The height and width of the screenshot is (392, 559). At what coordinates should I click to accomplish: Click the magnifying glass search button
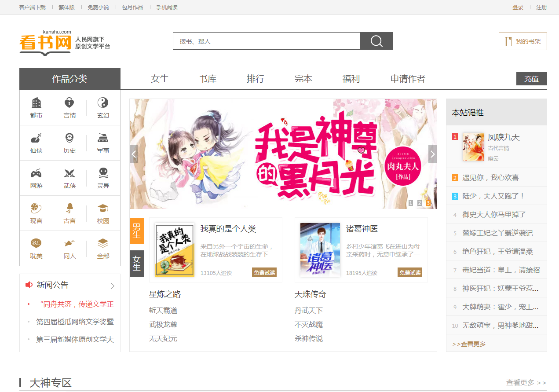[376, 41]
